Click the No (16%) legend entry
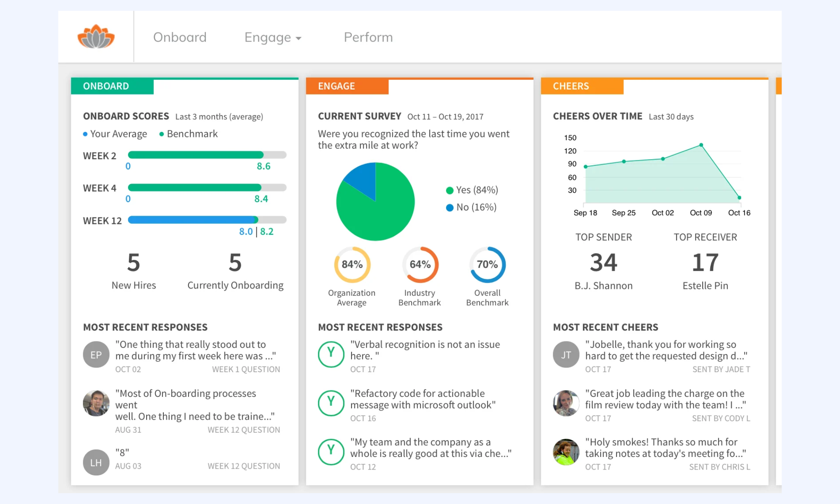The image size is (840, 504). pos(471,207)
